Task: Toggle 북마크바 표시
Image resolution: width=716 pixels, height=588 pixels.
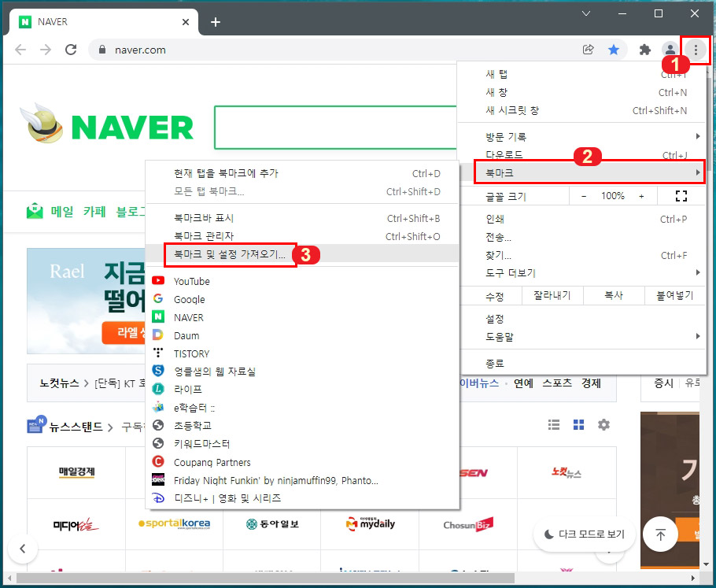Action: pos(301,218)
